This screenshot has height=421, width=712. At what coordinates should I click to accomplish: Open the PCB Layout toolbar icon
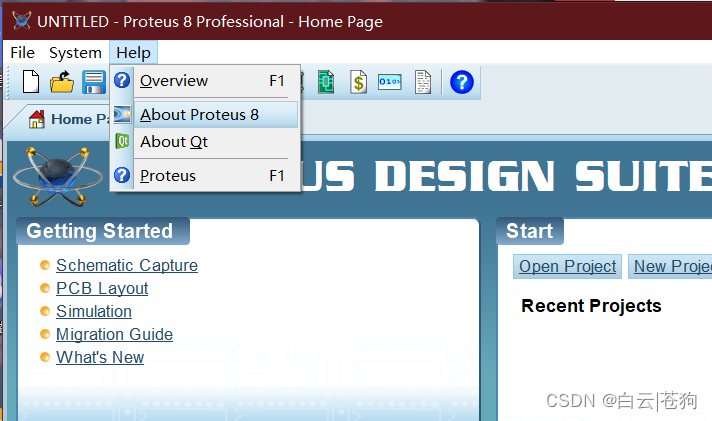pos(326,82)
